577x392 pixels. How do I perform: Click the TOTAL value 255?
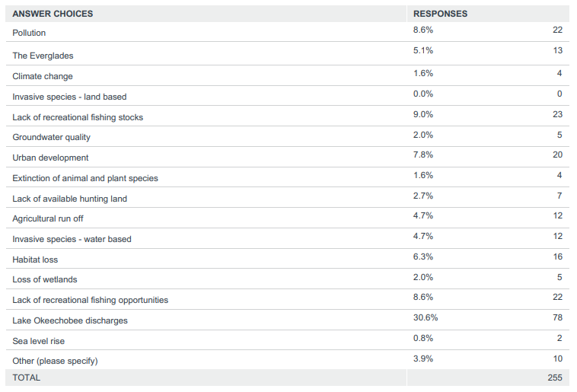pos(554,378)
